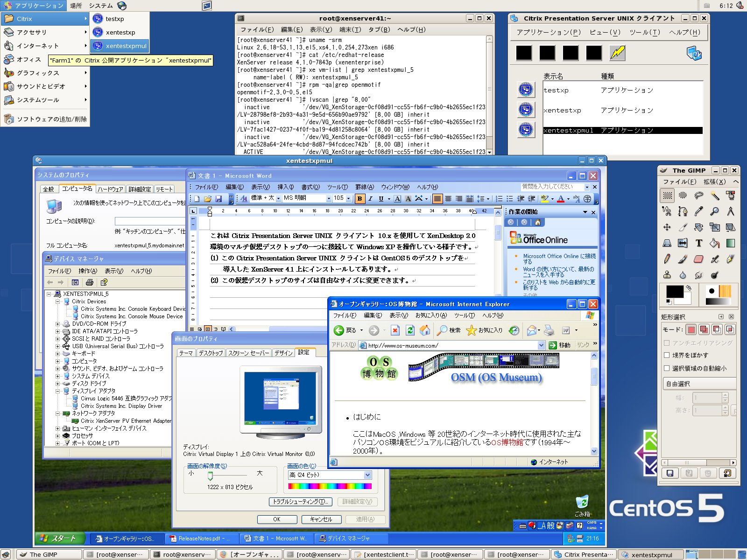Viewport: 747px width, 560px height.
Task: Select GIMP Ellipse Select tool
Action: click(683, 196)
